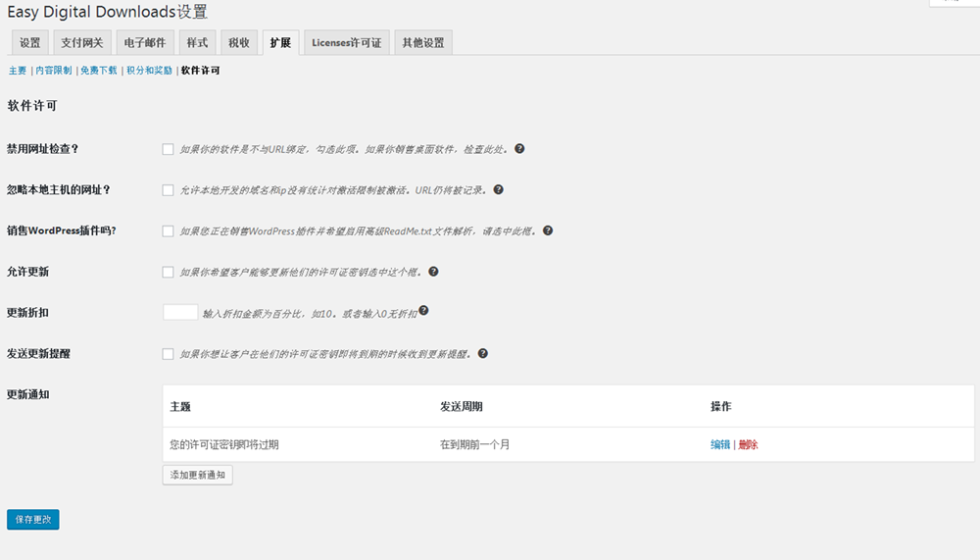Viewport: 980px width, 560px height.
Task: Select the 您的许可证密钥即将过期 subject cell
Action: [x=224, y=445]
